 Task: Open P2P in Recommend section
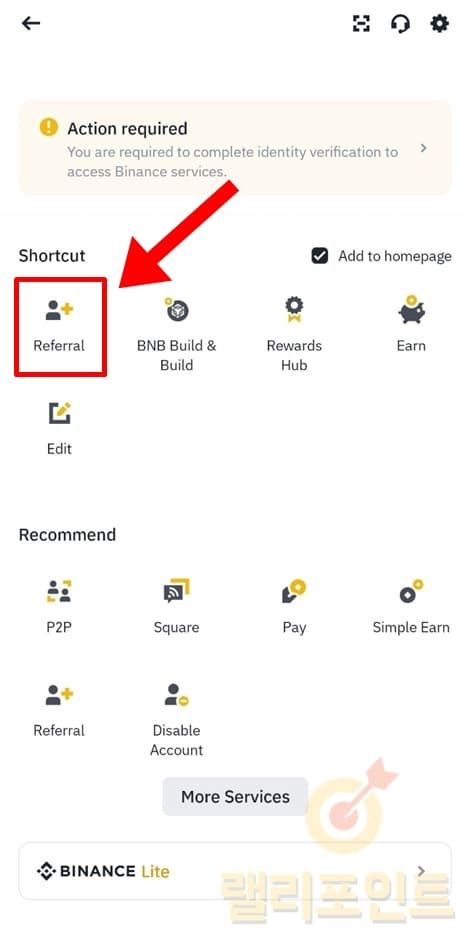point(59,607)
